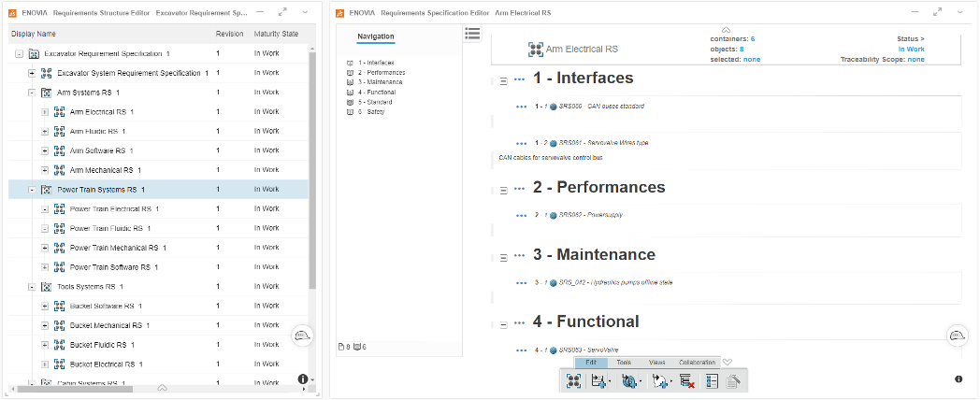Click the Excavator Requirement Specification root icon

[x=34, y=54]
